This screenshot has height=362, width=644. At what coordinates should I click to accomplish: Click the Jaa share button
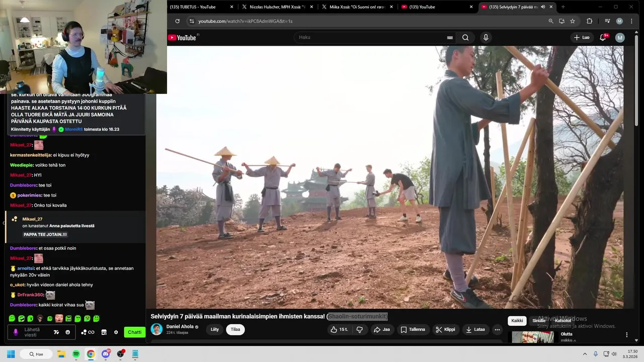coord(381,329)
